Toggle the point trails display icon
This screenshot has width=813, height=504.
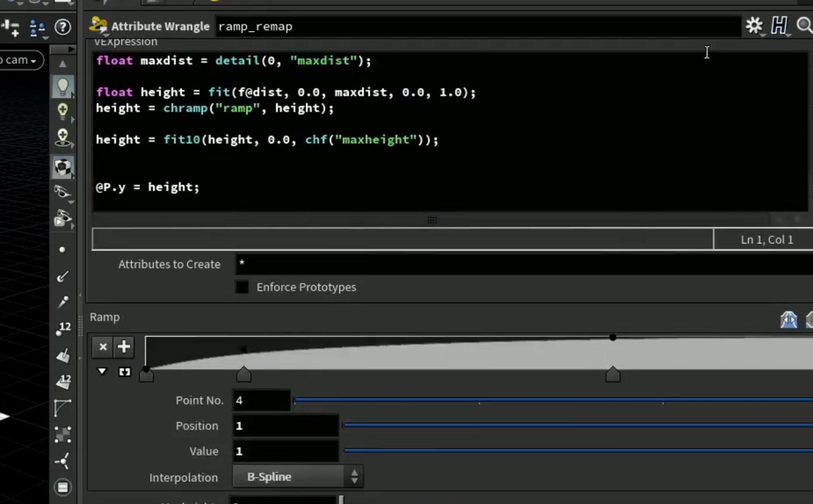click(x=63, y=302)
